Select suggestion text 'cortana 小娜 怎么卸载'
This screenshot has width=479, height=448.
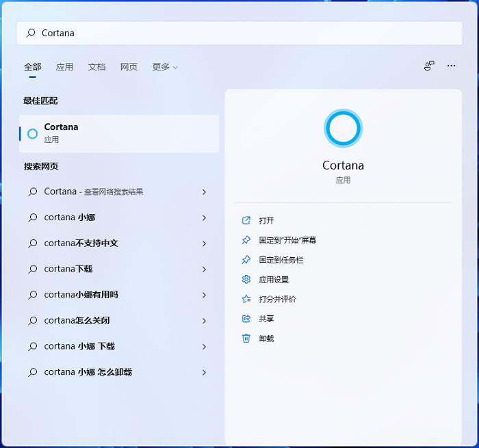(x=88, y=372)
